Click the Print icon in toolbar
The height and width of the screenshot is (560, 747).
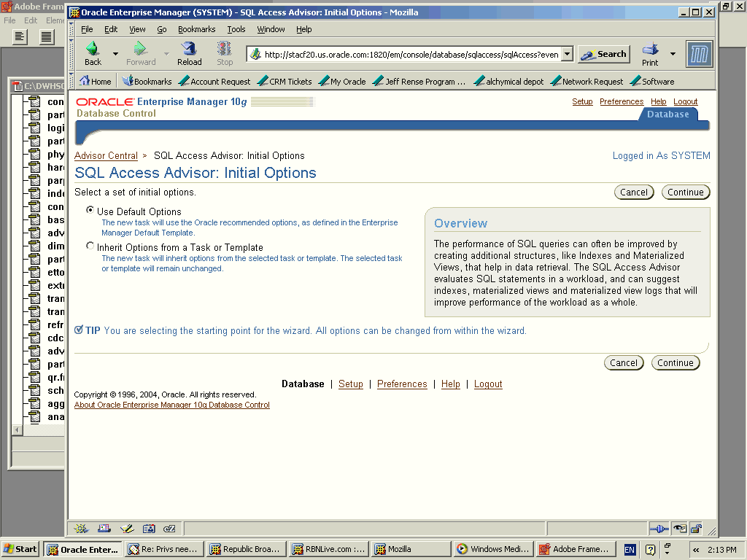coord(650,50)
